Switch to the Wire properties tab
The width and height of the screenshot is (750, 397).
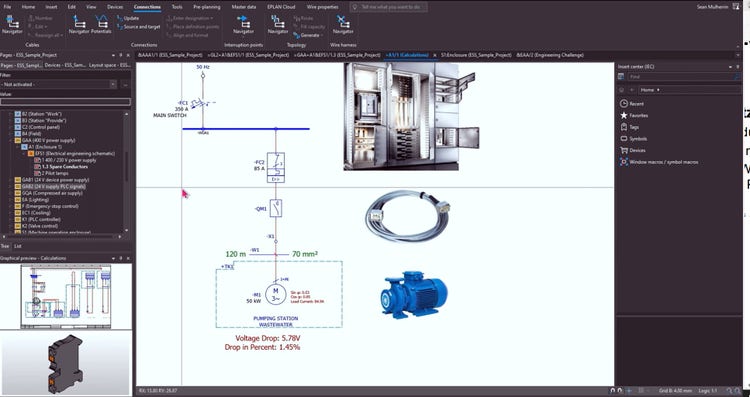click(322, 7)
